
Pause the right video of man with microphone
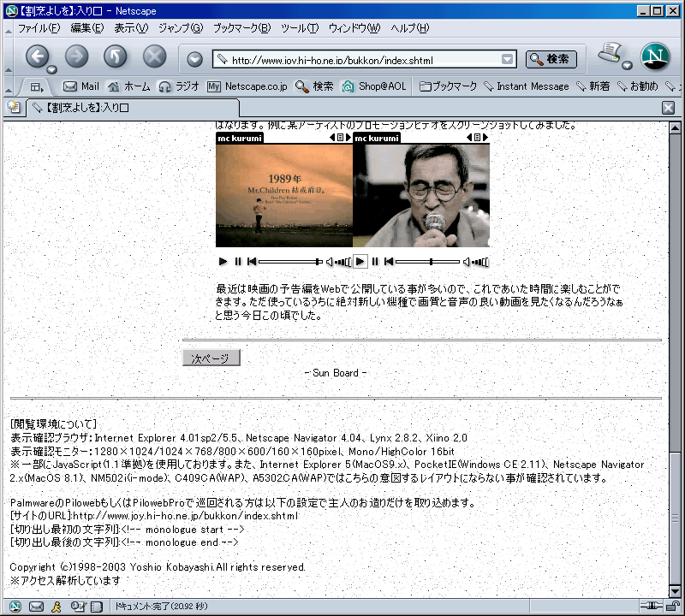pos(375,262)
